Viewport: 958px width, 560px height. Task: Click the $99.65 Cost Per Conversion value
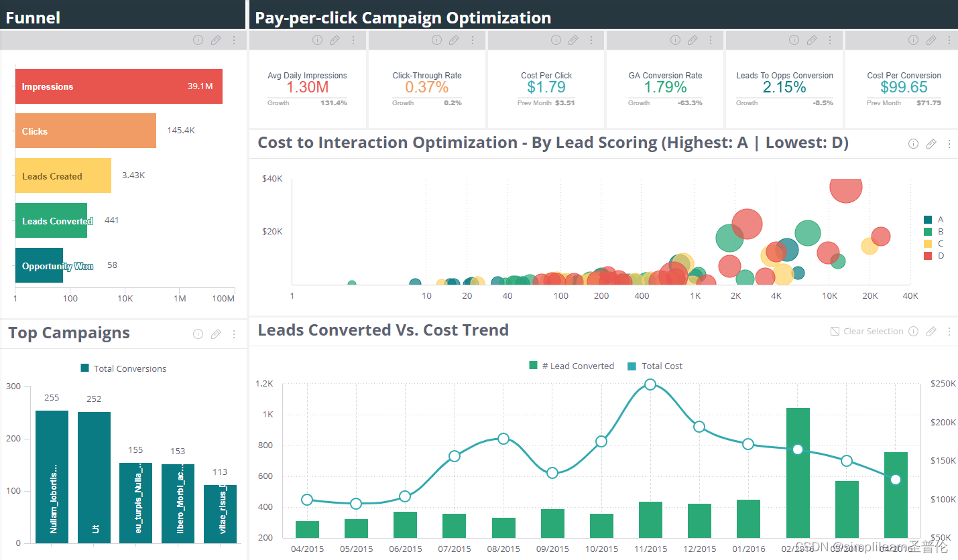point(904,88)
